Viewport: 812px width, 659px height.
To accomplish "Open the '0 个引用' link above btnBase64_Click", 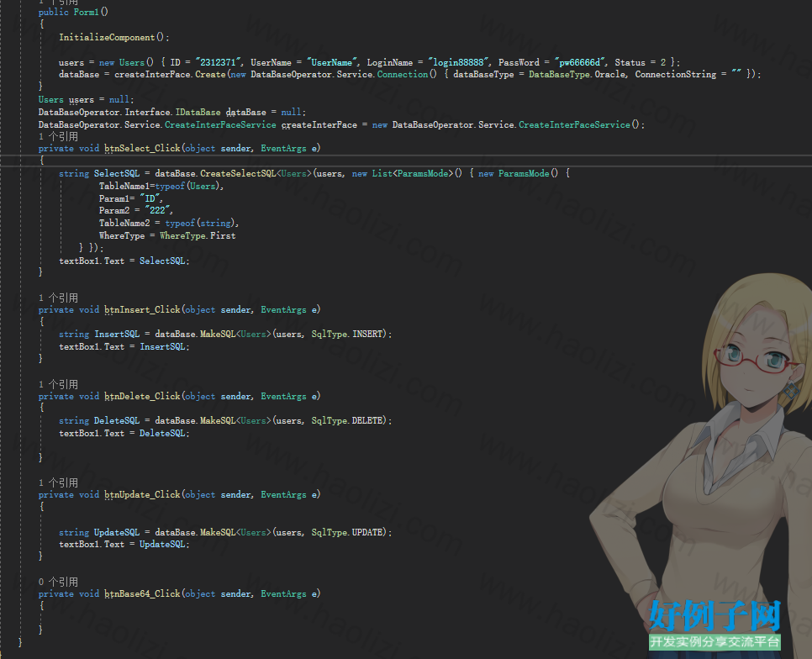I will 58,582.
